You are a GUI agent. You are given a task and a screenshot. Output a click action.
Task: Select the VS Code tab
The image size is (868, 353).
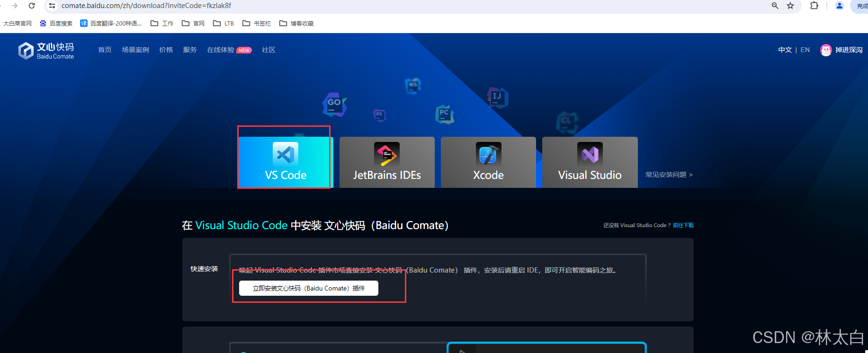tap(286, 162)
